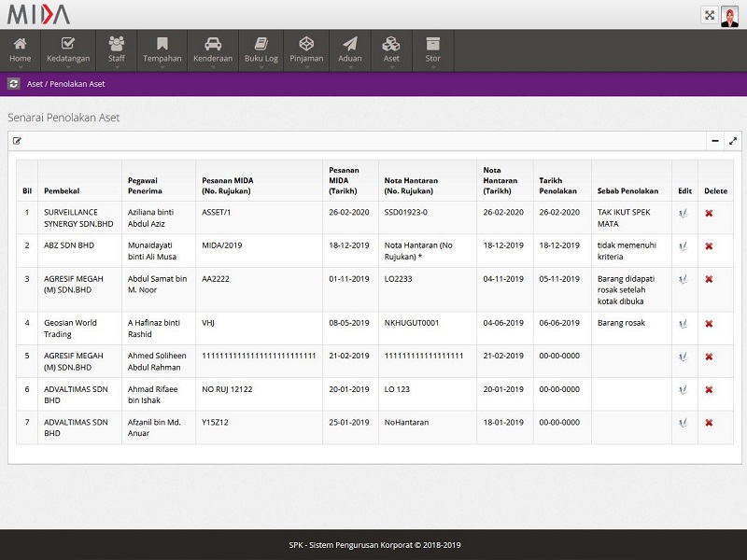747x560 pixels.
Task: Click the MIDA logo
Action: (x=38, y=15)
